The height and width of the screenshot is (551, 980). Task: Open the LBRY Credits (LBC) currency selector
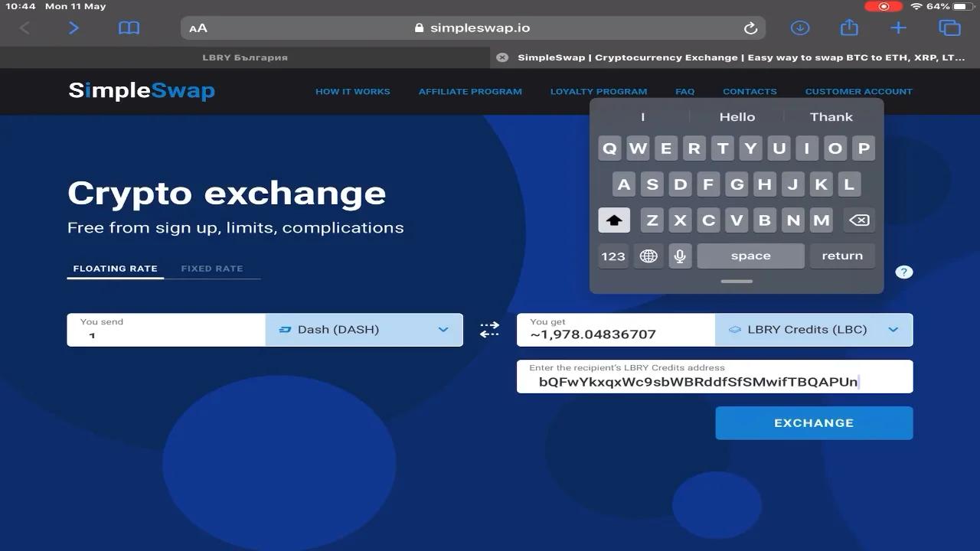(x=814, y=329)
